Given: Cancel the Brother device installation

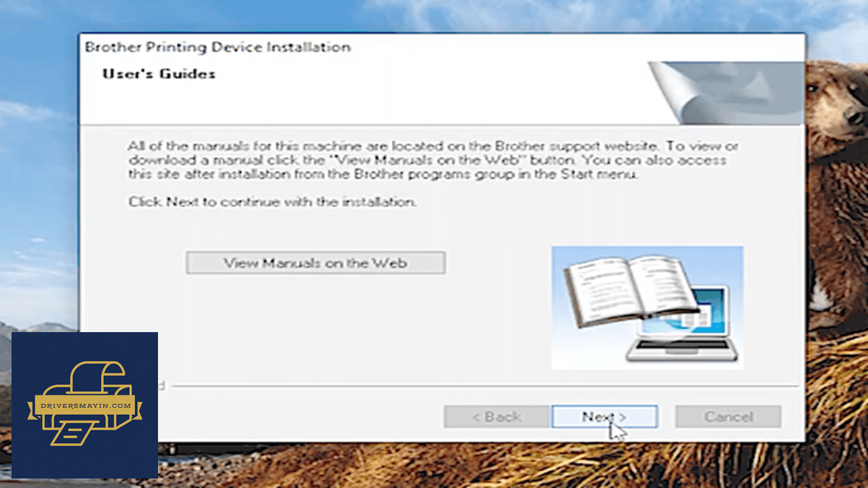Looking at the screenshot, I should click(x=728, y=417).
